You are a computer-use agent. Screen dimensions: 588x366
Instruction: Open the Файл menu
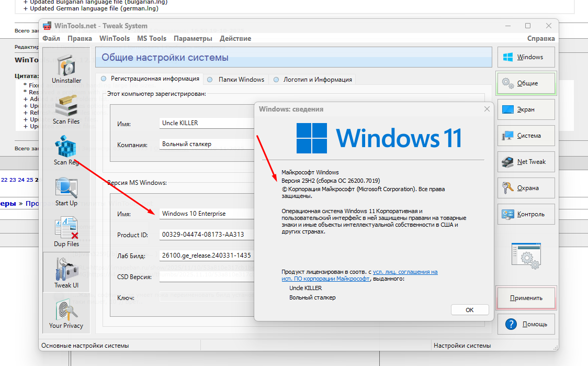(51, 38)
